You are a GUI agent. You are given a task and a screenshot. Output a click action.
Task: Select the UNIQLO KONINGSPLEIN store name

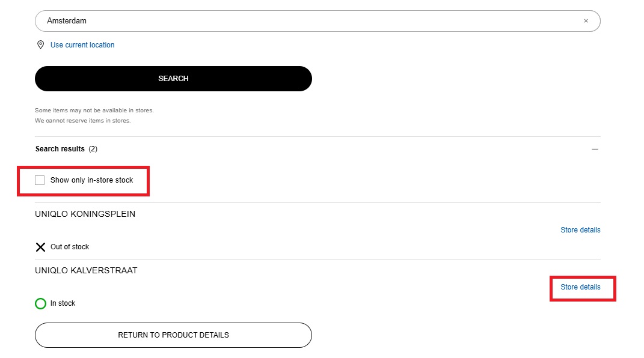[85, 214]
